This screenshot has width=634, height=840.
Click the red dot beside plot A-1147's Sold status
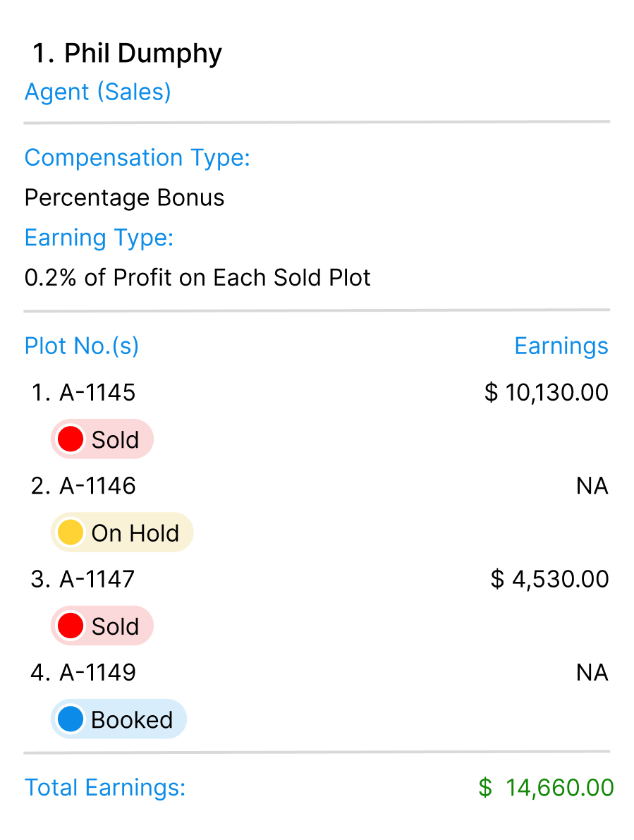71,626
